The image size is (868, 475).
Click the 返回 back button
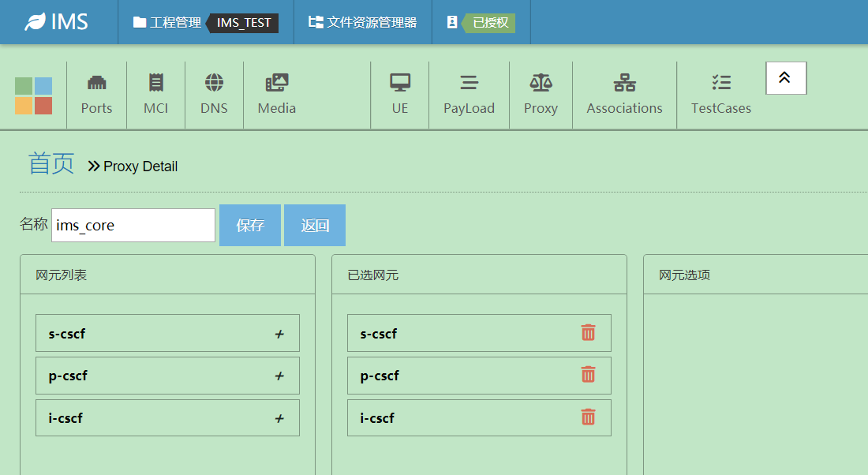[315, 226]
